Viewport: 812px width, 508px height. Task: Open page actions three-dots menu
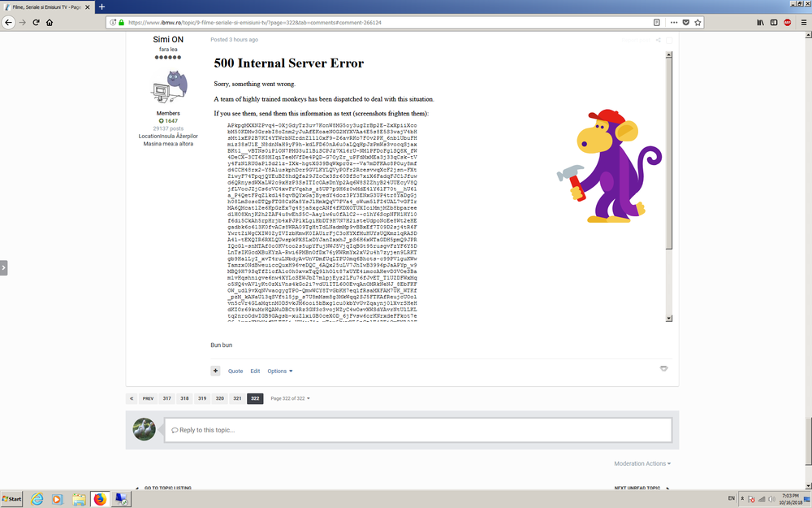[674, 22]
